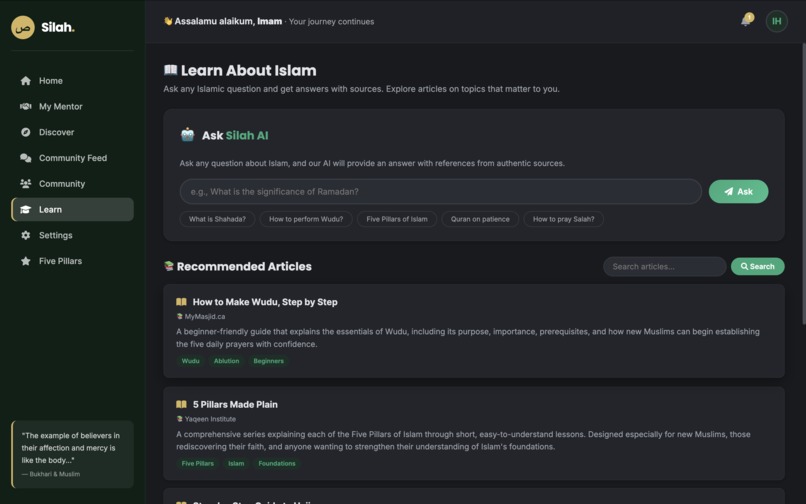Viewport: 806px width, 504px height.
Task: Pick 'How to pray Salah?' suggestion chip
Action: click(563, 219)
